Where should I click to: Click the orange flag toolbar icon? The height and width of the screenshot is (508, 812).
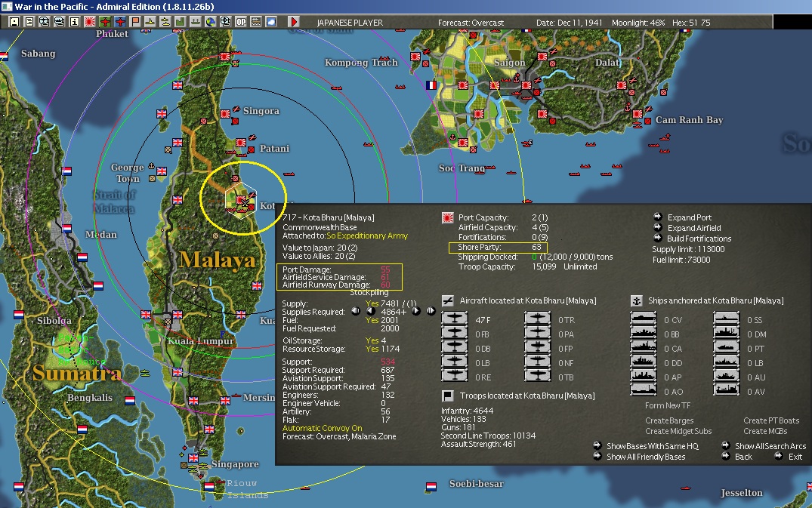[x=134, y=22]
